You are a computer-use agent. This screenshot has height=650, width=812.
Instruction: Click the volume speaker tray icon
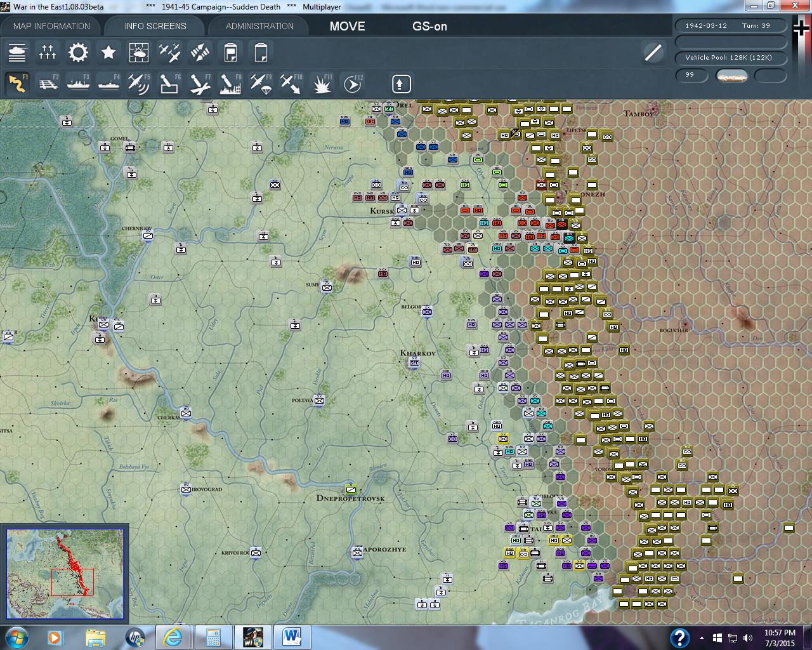point(748,637)
